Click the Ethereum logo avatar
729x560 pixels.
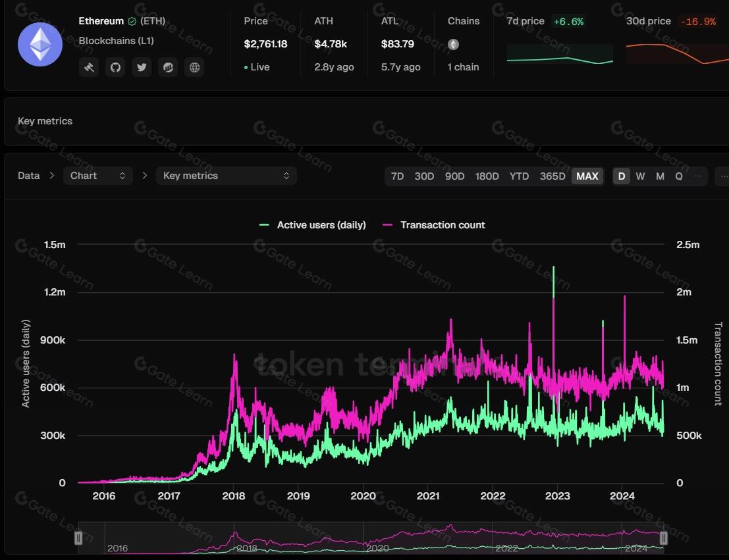(40, 45)
